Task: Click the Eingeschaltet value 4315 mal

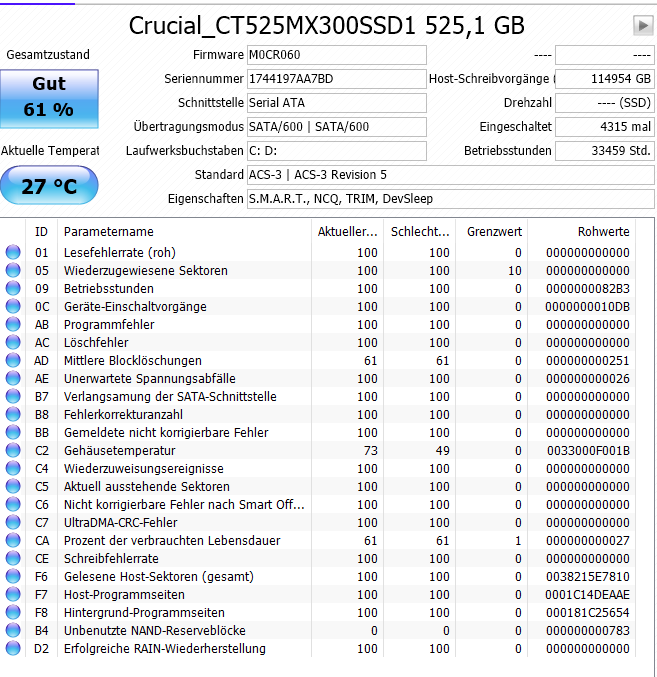Action: pos(605,127)
